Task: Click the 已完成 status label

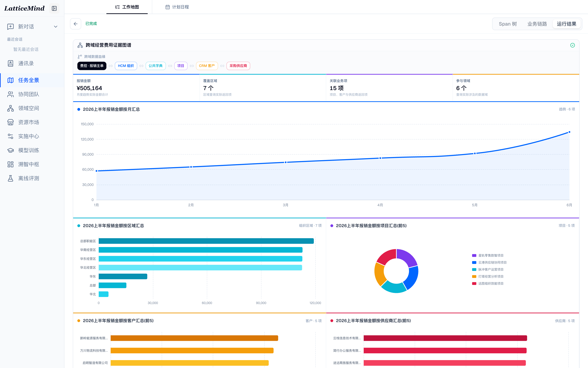Action: [91, 24]
